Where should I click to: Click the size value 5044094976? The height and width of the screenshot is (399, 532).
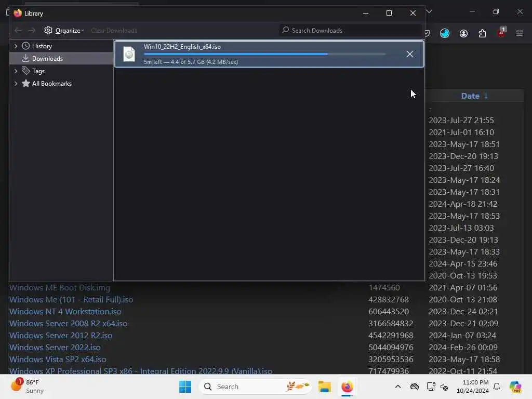(x=391, y=348)
